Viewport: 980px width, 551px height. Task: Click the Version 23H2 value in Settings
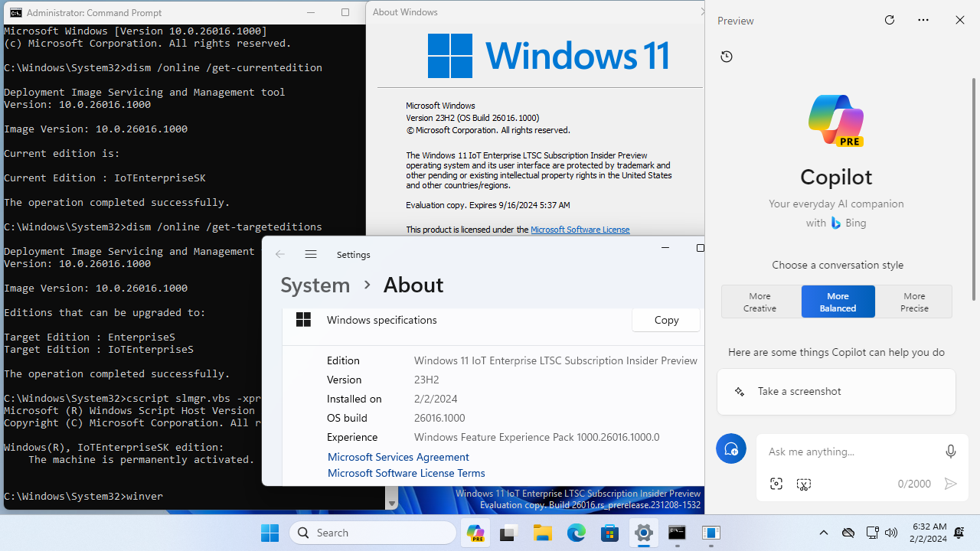(x=426, y=380)
